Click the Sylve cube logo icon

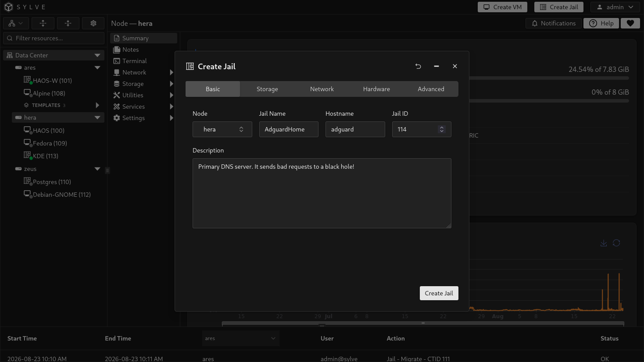(8, 7)
